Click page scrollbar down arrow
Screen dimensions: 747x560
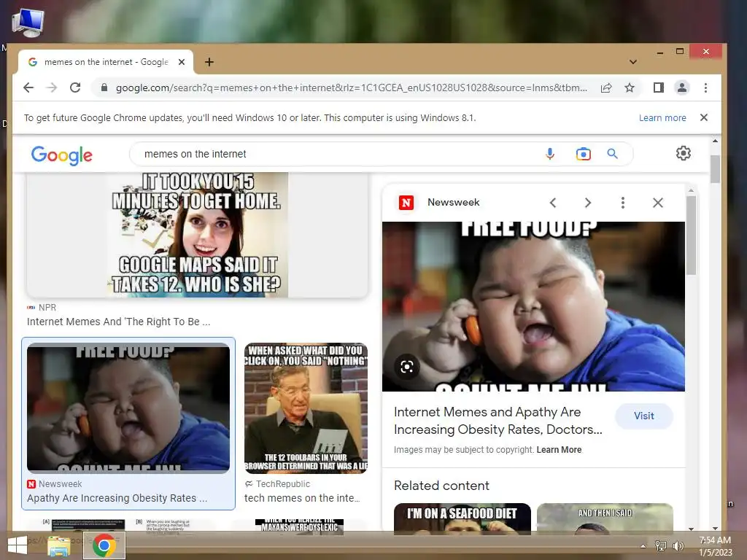click(715, 528)
